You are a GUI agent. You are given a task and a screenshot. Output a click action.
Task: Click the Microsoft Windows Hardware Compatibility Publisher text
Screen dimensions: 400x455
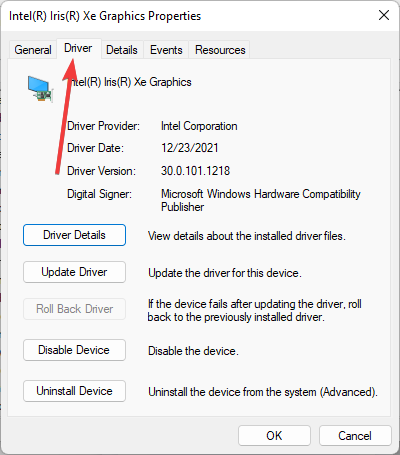point(261,200)
